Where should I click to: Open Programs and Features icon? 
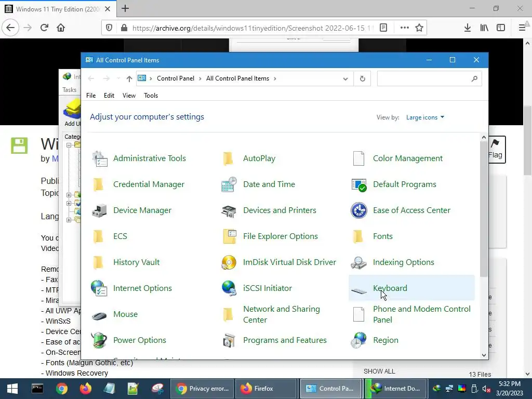pos(229,340)
